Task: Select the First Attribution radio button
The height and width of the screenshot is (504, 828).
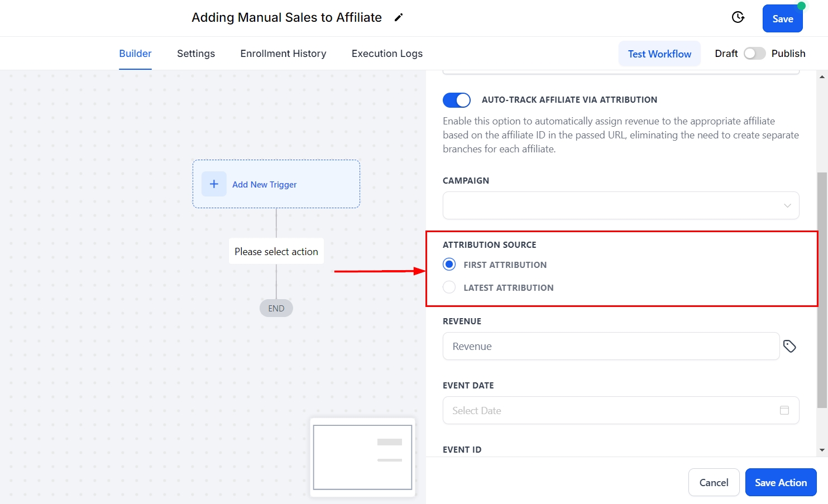Action: pyautogui.click(x=449, y=265)
